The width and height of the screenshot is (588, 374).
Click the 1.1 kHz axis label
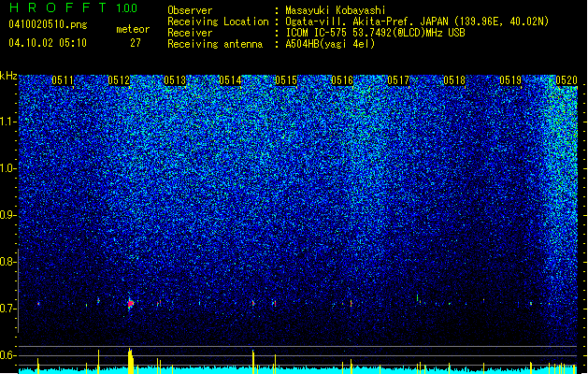pyautogui.click(x=8, y=122)
